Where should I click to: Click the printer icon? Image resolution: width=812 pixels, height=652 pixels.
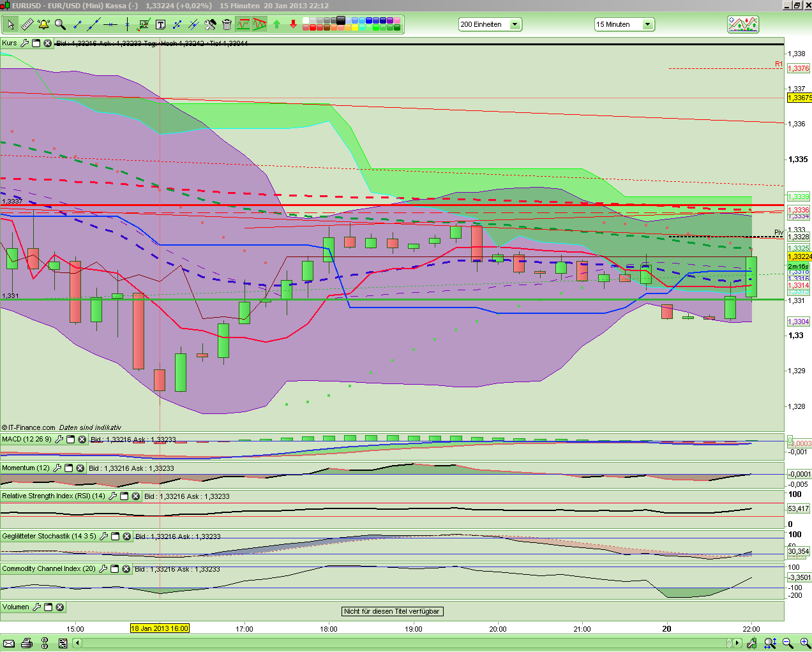(x=27, y=643)
